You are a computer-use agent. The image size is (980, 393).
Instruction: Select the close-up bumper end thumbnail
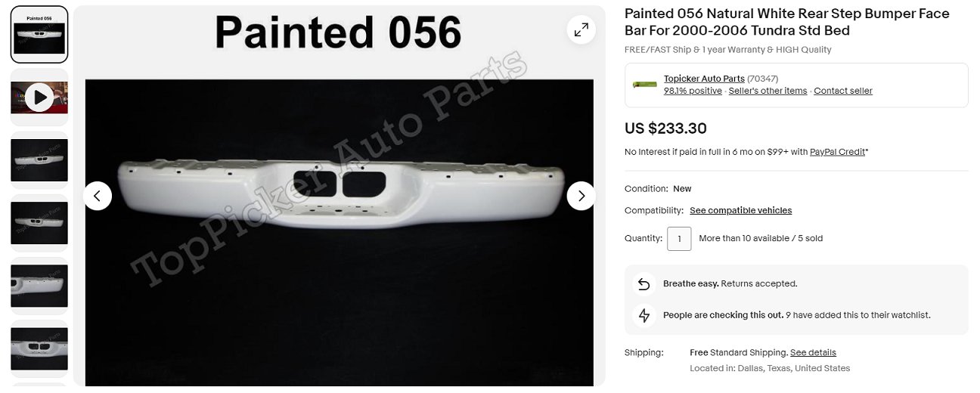pos(39,286)
